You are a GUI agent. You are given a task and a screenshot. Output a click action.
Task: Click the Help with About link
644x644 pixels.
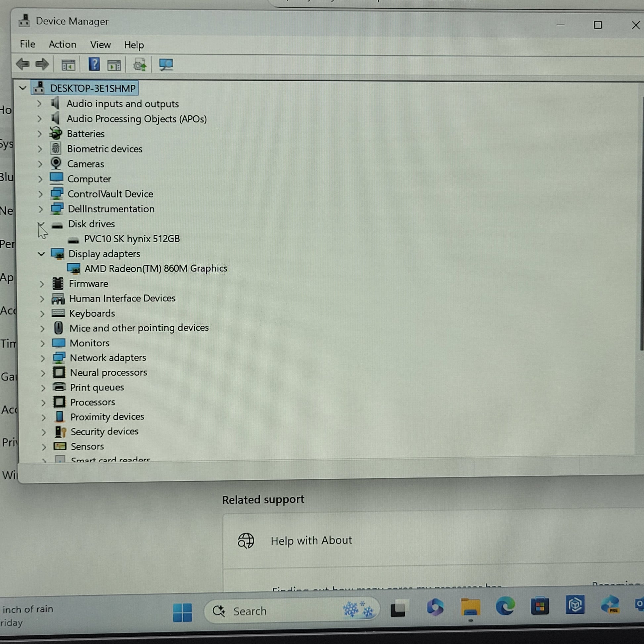pos(311,540)
